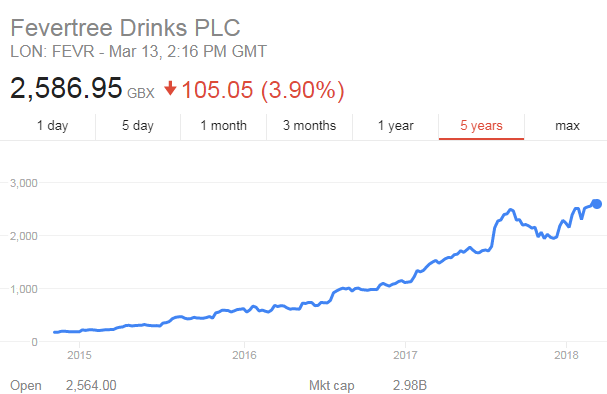Click the Fevertree Drinks PLC title

coord(125,28)
